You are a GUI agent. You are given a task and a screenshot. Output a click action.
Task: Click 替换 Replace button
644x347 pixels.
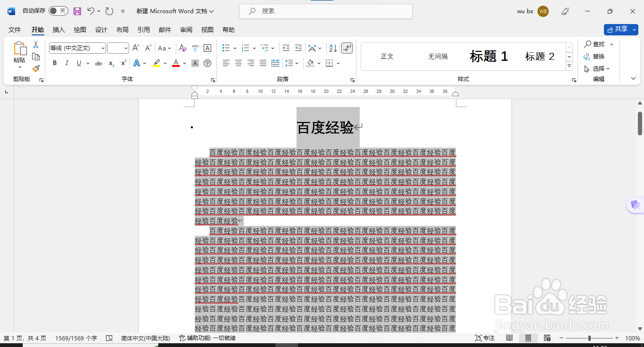pyautogui.click(x=594, y=57)
